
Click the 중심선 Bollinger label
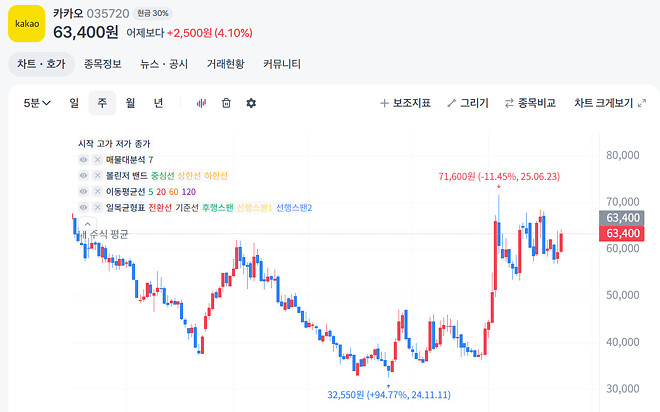click(162, 176)
